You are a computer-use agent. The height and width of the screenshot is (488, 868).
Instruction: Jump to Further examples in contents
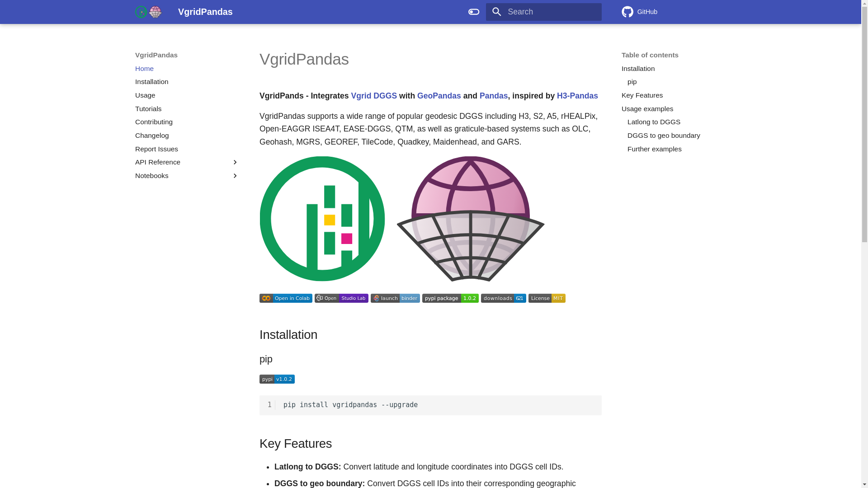(x=654, y=149)
